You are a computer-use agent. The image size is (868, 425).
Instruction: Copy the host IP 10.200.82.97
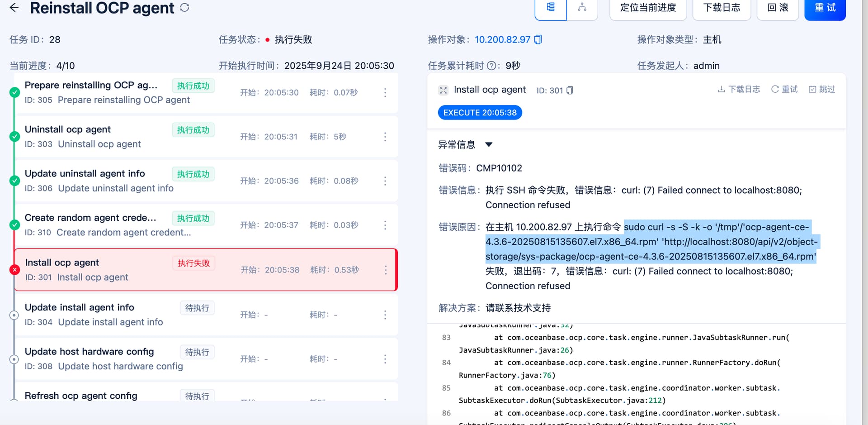pos(538,40)
